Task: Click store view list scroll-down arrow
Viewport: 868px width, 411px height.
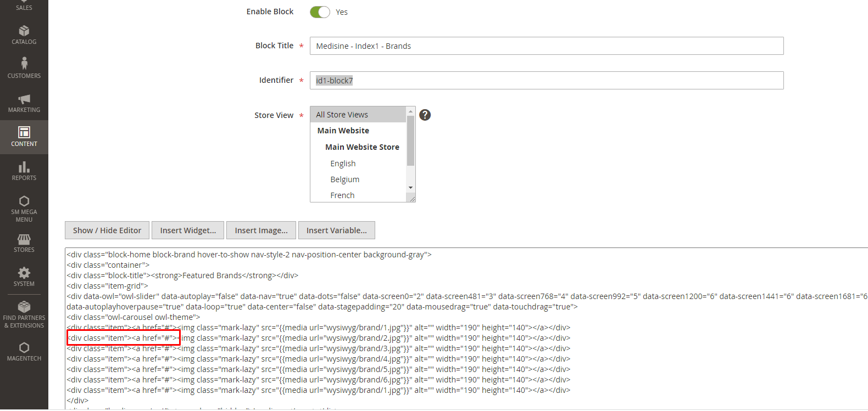Action: tap(410, 188)
